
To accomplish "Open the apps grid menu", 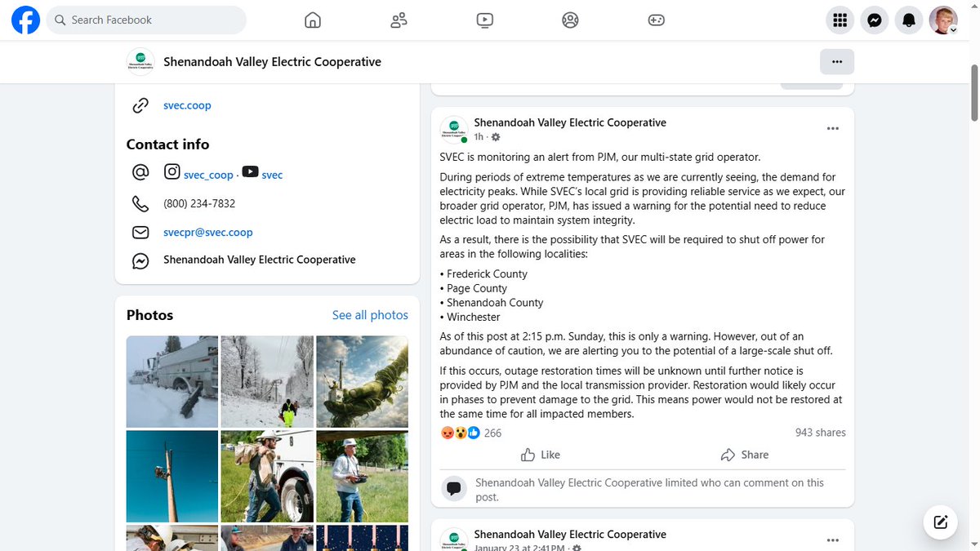I will coord(840,20).
